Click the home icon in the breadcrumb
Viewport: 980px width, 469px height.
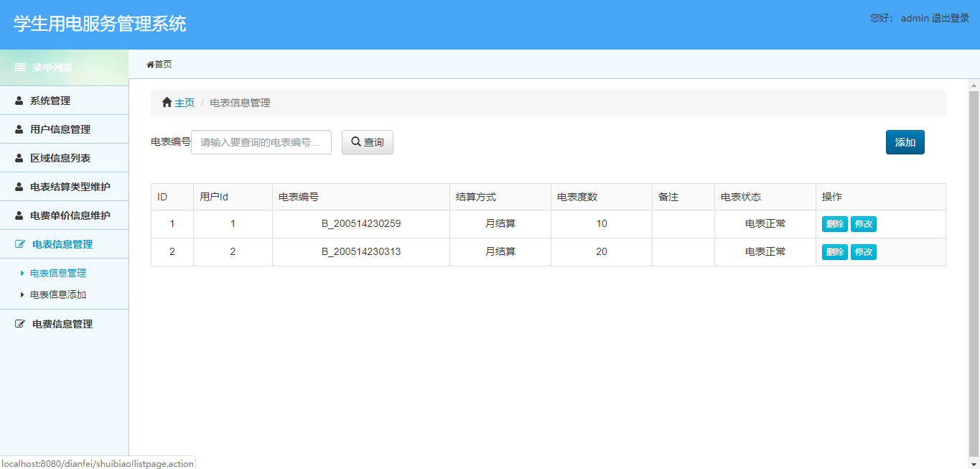point(167,103)
